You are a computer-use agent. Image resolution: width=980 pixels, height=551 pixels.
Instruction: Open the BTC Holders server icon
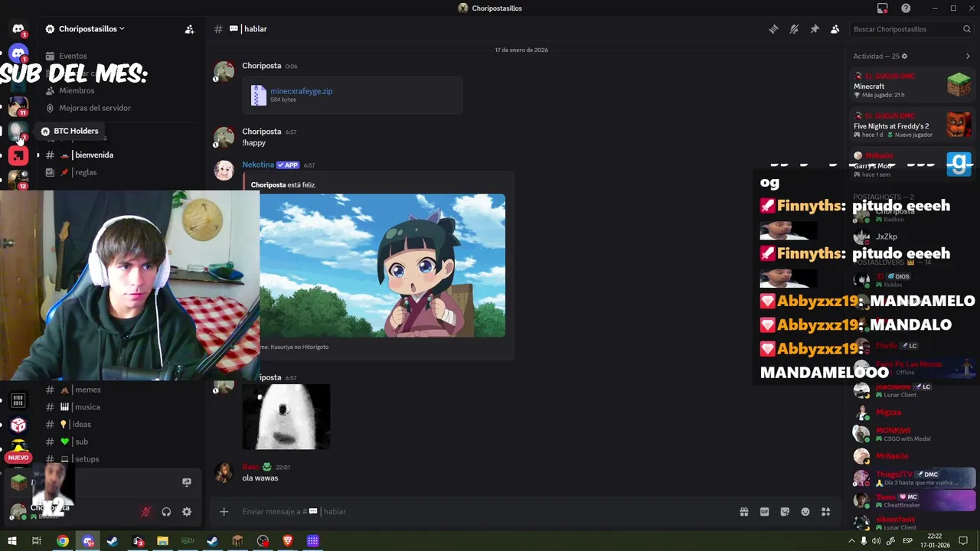pyautogui.click(x=18, y=131)
